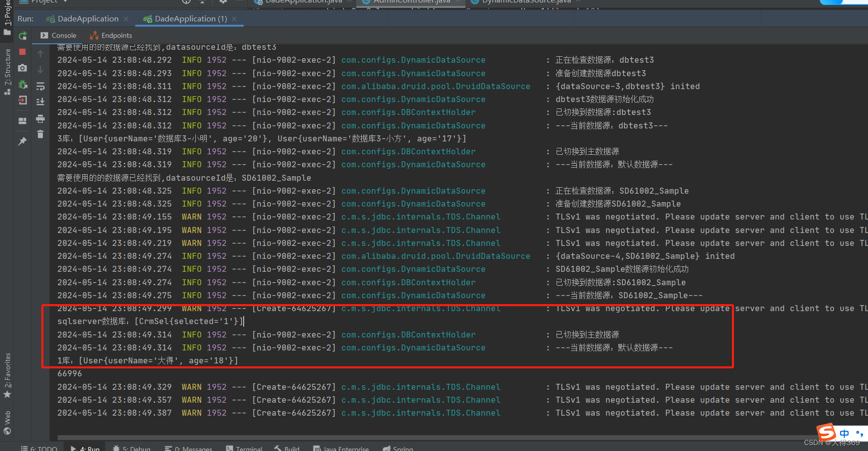
Task: Click the '3库: [User{userName=...' output line
Action: click(x=262, y=139)
